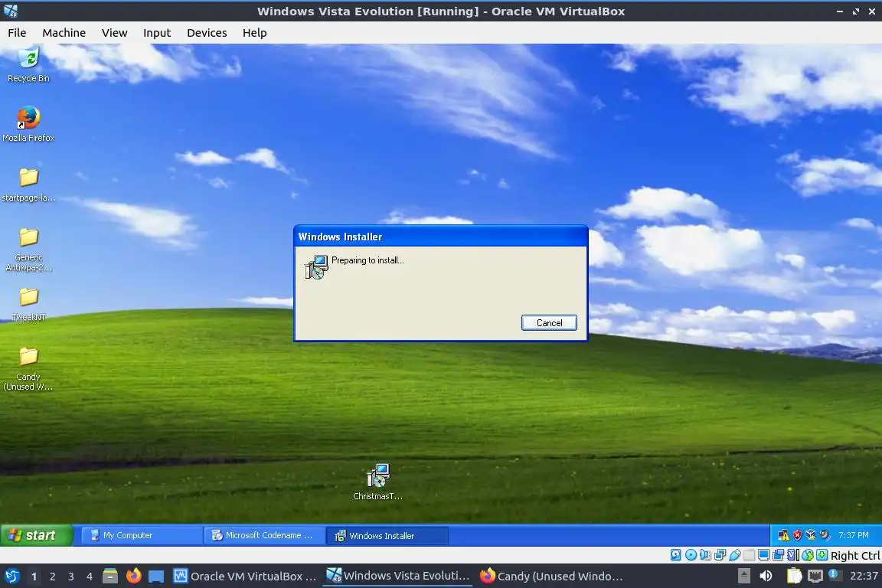Open the View menu
882x588 pixels.
[114, 33]
